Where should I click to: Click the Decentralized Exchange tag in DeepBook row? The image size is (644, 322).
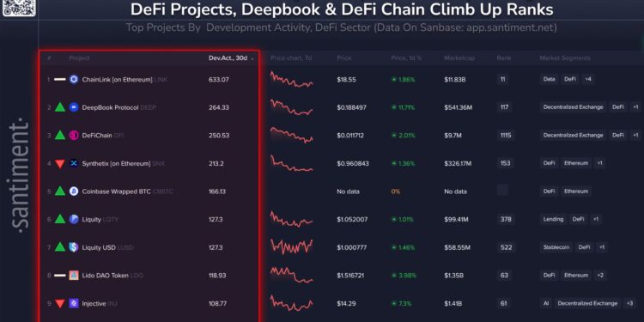point(573,107)
